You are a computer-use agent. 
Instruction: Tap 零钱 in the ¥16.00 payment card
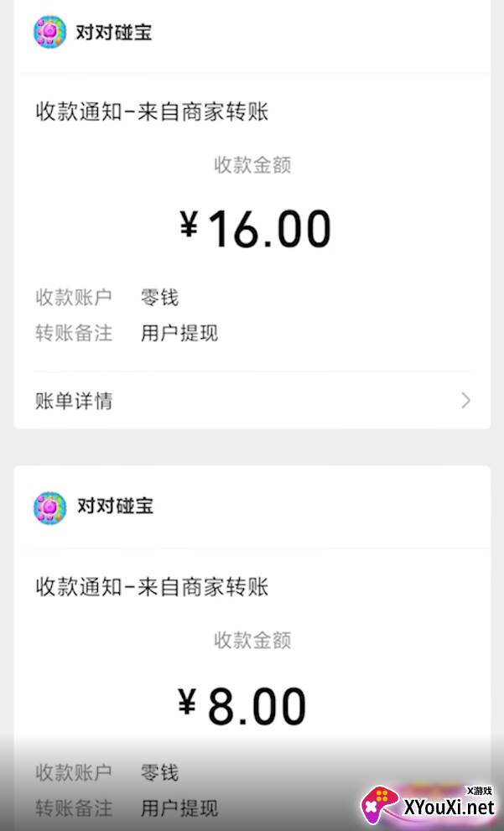click(x=159, y=298)
